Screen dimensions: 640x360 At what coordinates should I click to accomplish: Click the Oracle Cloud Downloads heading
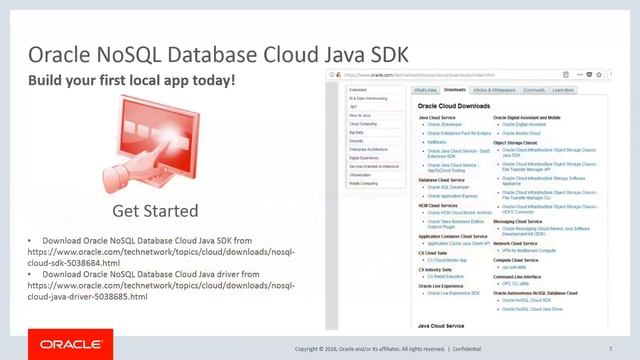(x=454, y=106)
